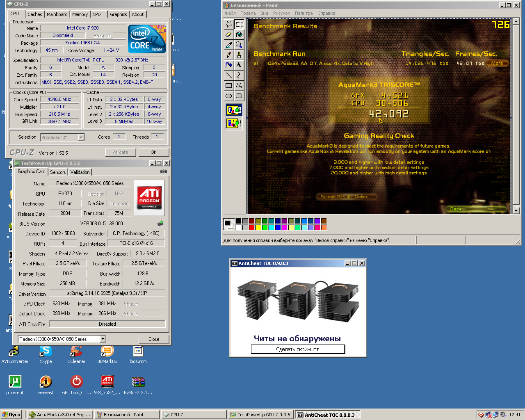Open the Пуск start button
This screenshot has height=420, width=525.
pos(11,415)
